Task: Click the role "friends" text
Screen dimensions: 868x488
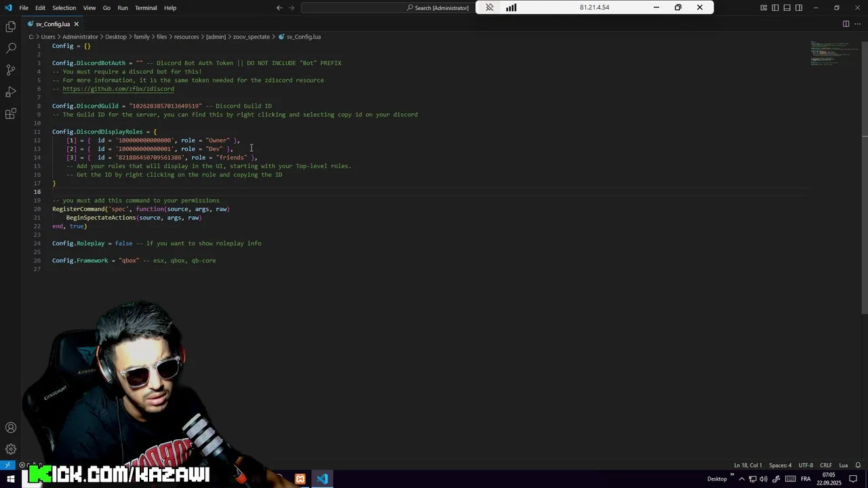Action: 232,157
